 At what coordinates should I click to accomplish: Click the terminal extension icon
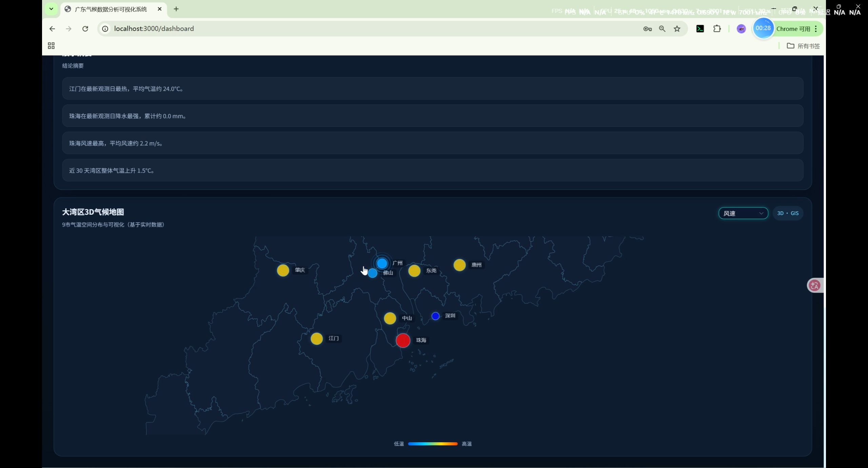point(700,29)
